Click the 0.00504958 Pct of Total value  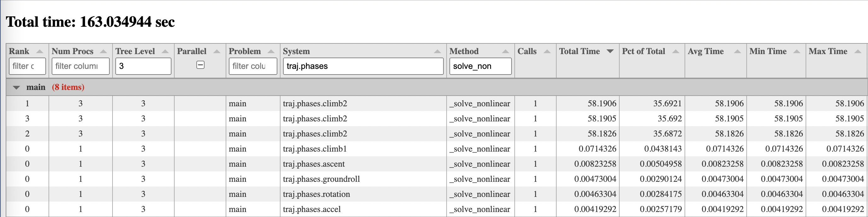[661, 164]
